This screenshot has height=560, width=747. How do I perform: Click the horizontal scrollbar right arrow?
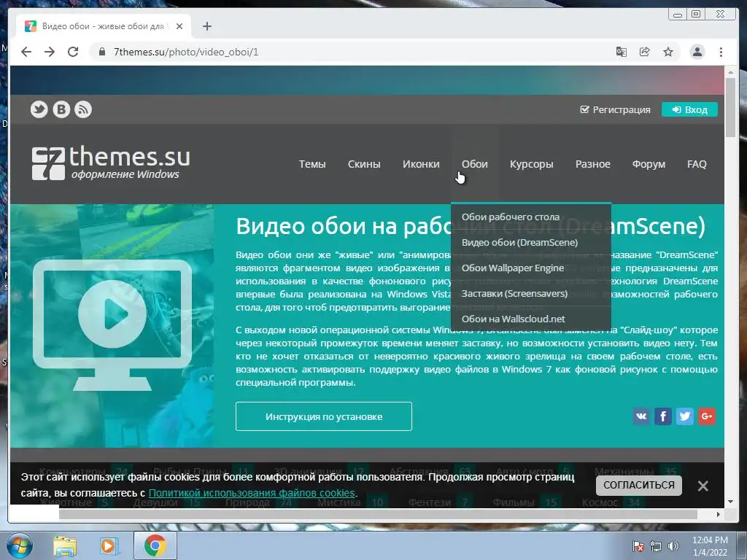click(719, 514)
